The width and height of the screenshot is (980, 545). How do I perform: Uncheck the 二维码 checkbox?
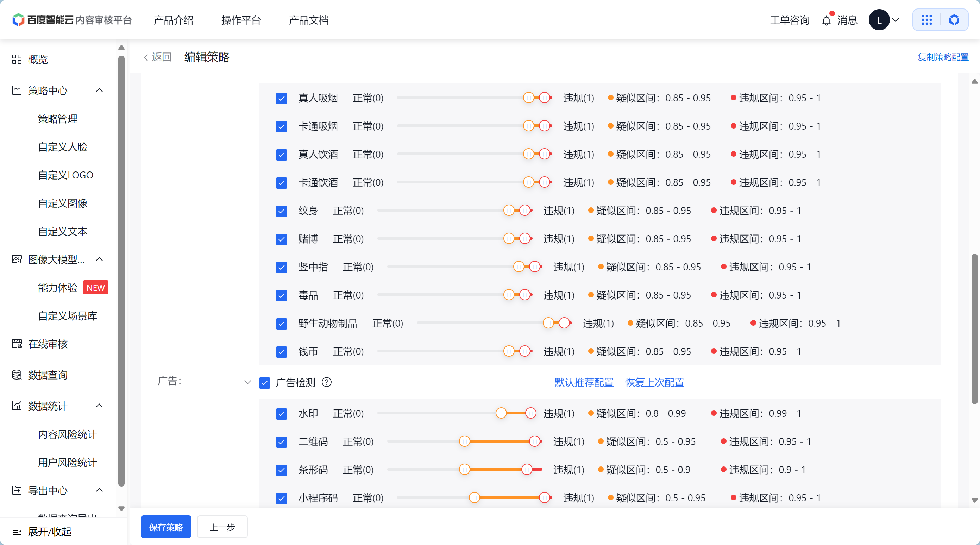(x=282, y=442)
